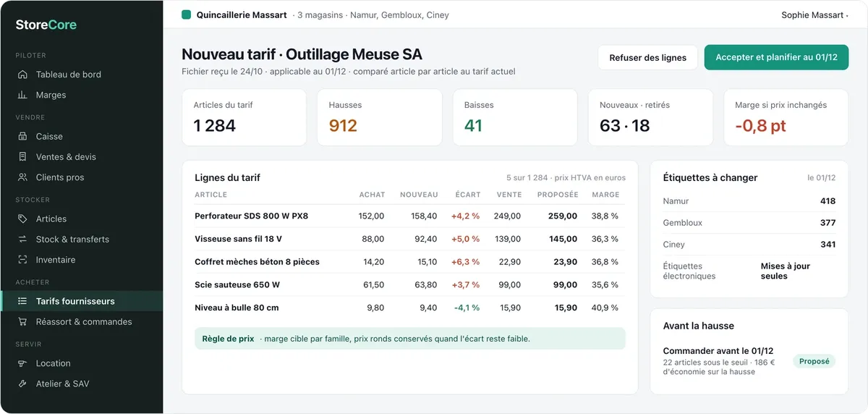The image size is (868, 414).
Task: Click proposed price 145,00
Action: coord(563,239)
